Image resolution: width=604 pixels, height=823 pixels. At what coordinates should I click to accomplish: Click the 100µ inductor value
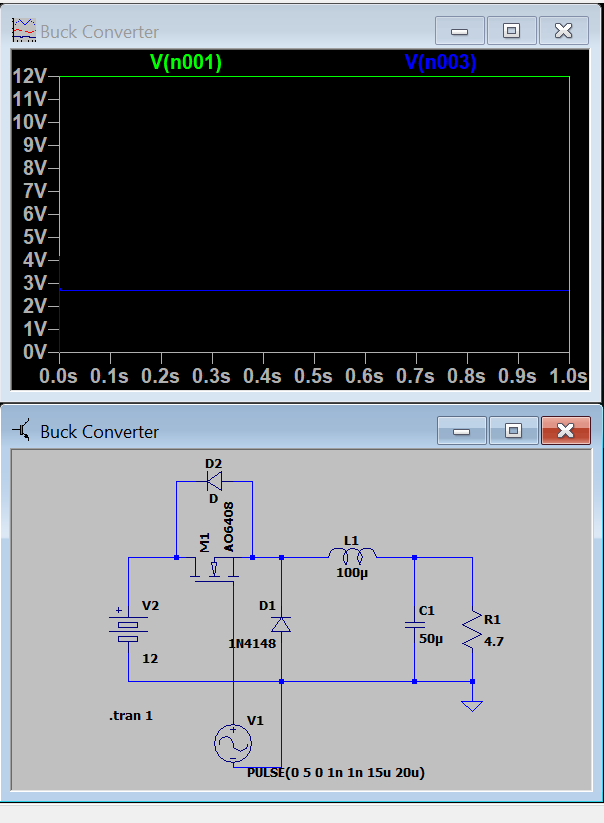tap(352, 573)
